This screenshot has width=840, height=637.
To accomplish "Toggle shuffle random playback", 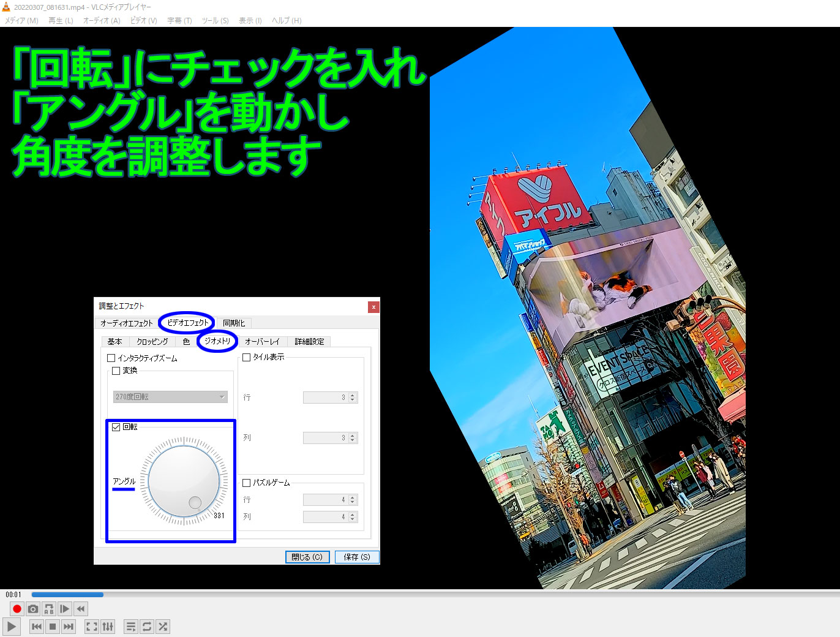I will click(163, 627).
